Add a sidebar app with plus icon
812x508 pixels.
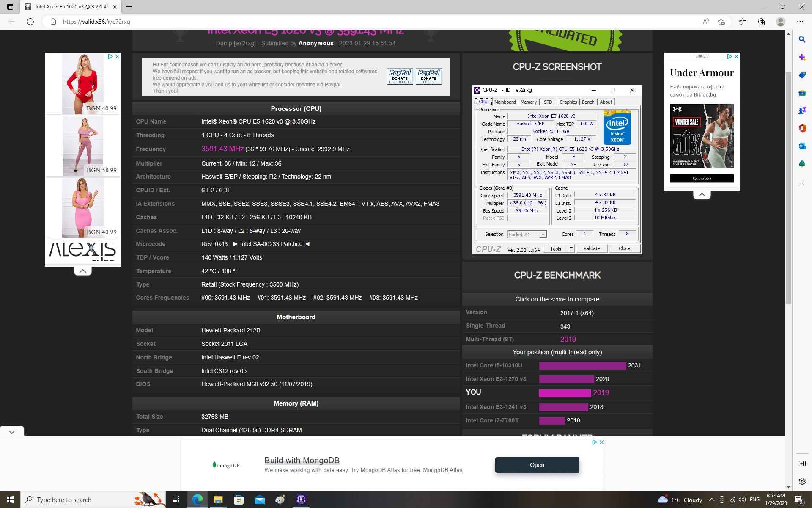[802, 183]
